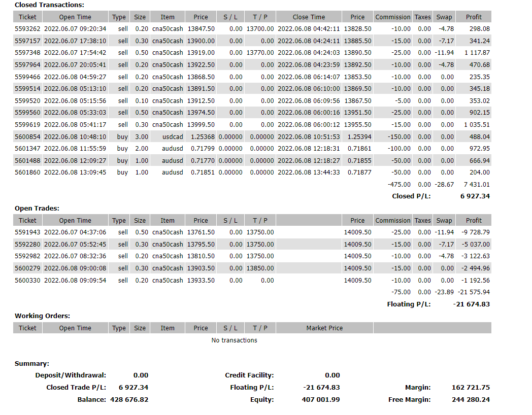The image size is (532, 415).
Task: Click the open time 2022.06.08 13:09:45
Action: [x=75, y=172]
